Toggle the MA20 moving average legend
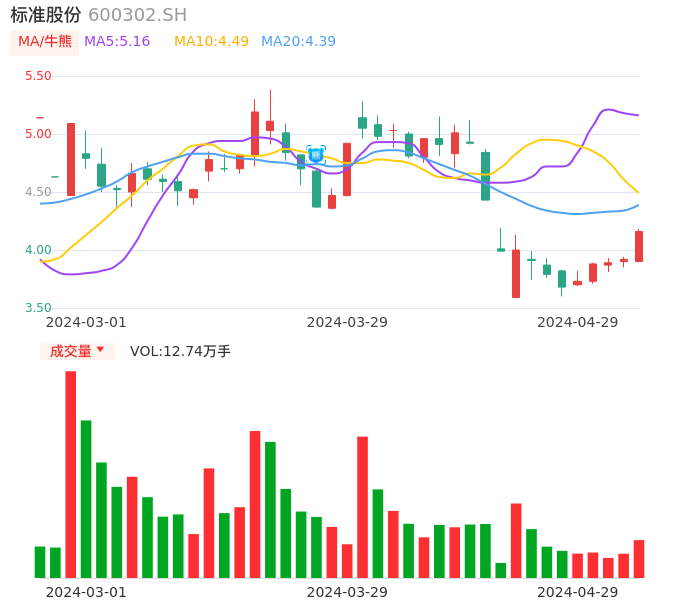Screen dimensions: 686x606 pyautogui.click(x=298, y=42)
